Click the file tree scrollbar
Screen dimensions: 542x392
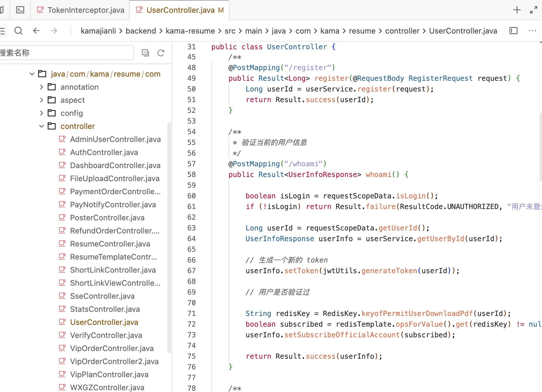169,238
